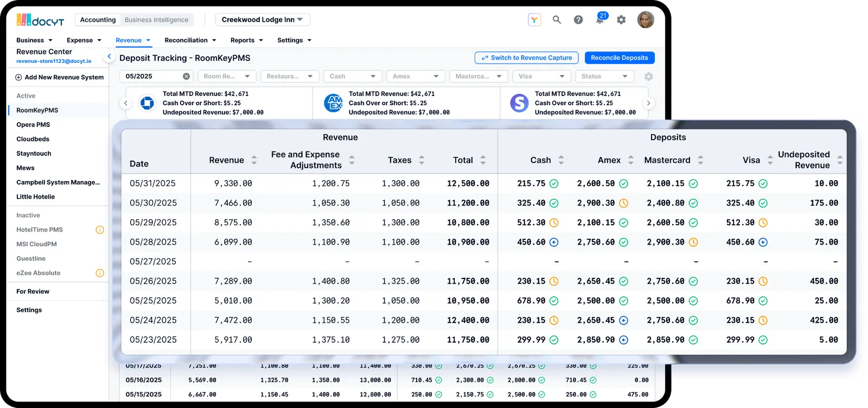Click Amex plus icon for 05/23/2025
The width and height of the screenshot is (868, 408).
[624, 340]
